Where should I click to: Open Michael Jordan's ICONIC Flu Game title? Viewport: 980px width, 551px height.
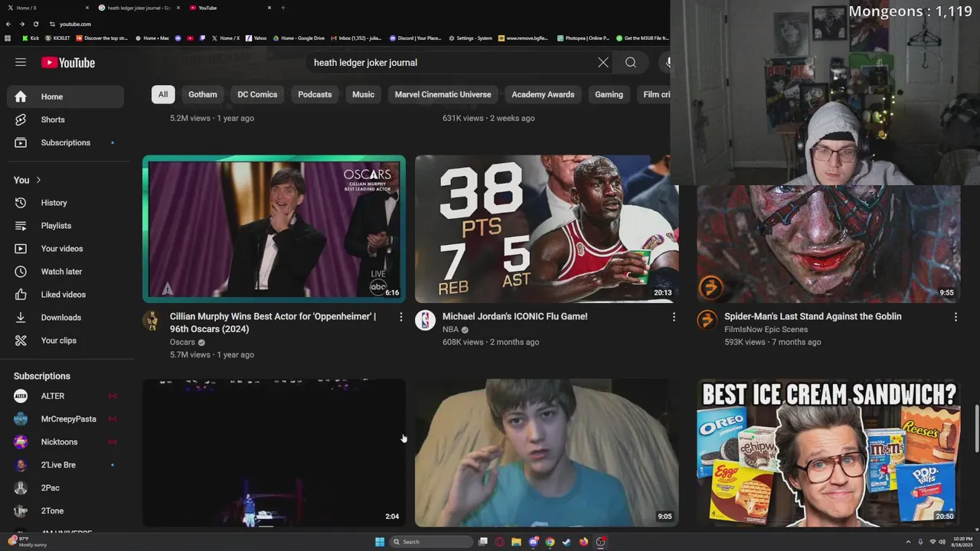[x=514, y=317]
